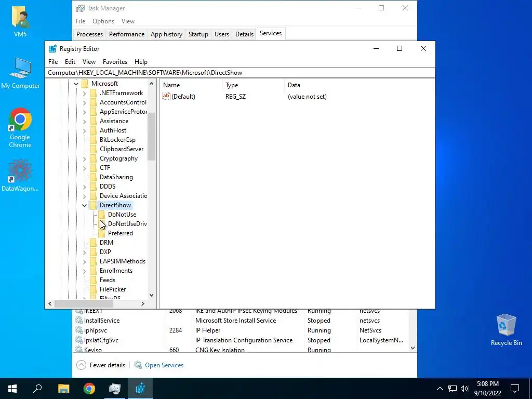
Task: Click the DirectShow folder icon
Action: [x=94, y=205]
